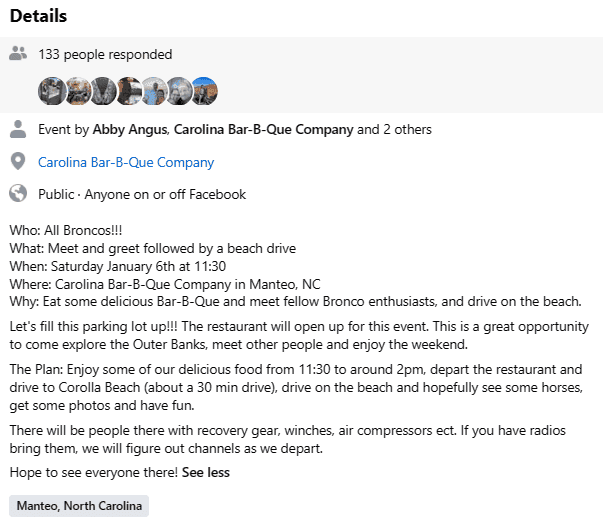603x526 pixels.
Task: Open the last responder avatar with blue sky
Action: (x=205, y=91)
